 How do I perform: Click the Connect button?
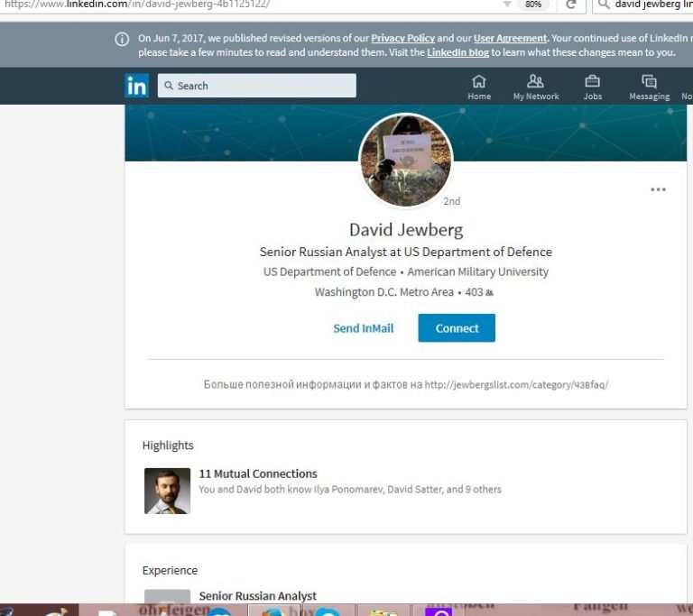pyautogui.click(x=457, y=328)
